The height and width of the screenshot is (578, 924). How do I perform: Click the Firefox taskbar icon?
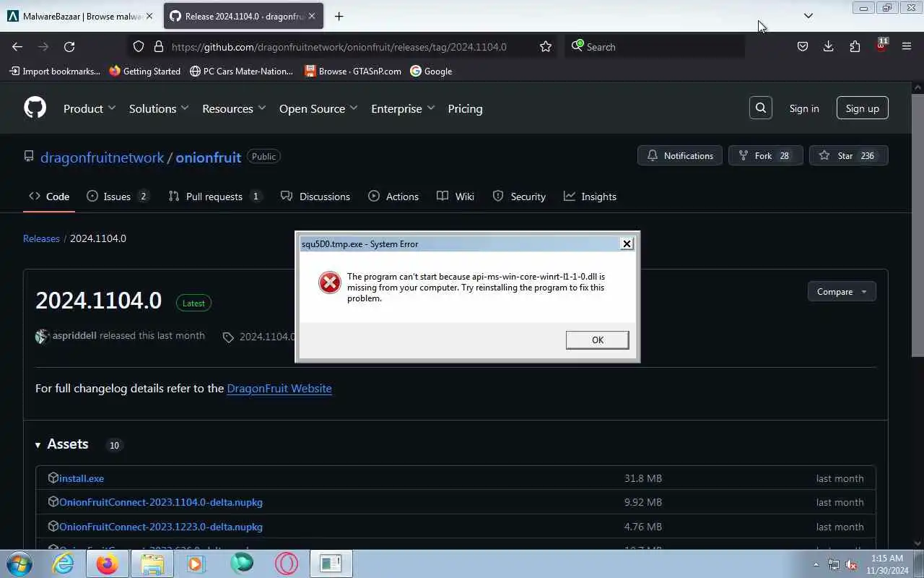[x=107, y=564]
